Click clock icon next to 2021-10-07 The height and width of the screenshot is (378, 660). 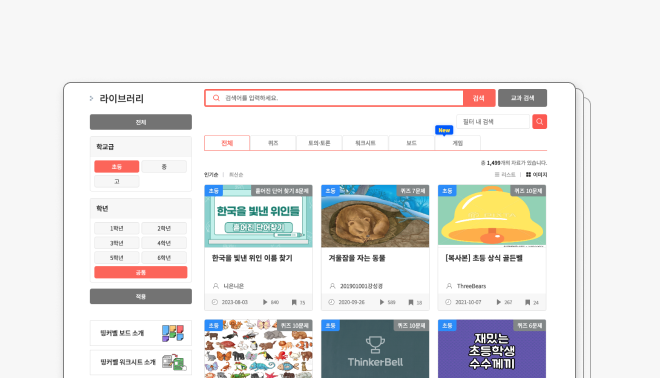(448, 302)
